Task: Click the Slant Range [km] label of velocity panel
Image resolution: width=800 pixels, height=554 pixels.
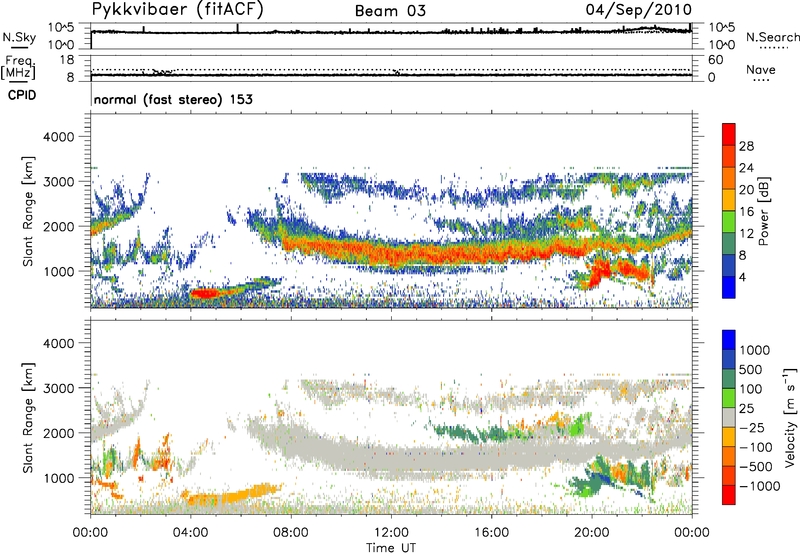Action: (x=29, y=418)
